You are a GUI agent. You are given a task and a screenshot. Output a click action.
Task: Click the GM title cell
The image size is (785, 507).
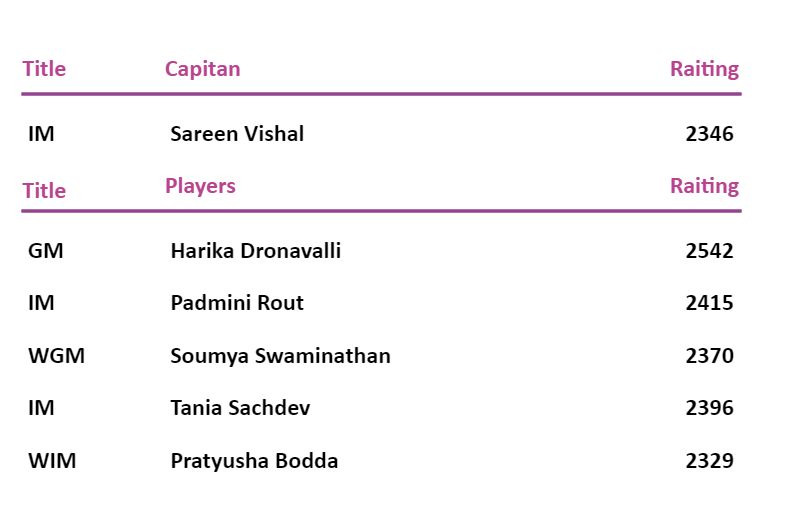click(x=45, y=251)
